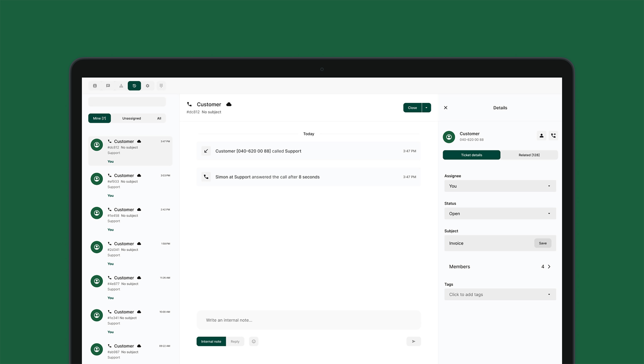Open the contacts icon in top toolbar
This screenshot has height=364, width=644.
point(95,86)
